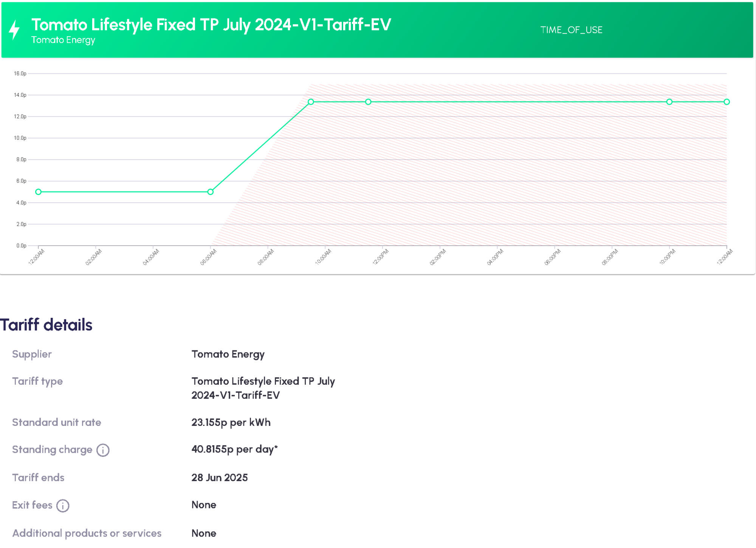Image resolution: width=756 pixels, height=548 pixels.
Task: Select the final midnight data point
Action: (727, 102)
